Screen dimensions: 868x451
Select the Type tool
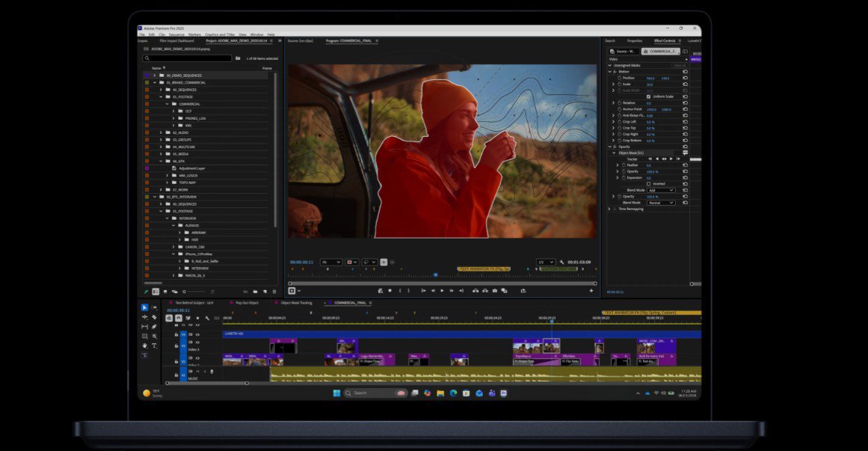[155, 346]
